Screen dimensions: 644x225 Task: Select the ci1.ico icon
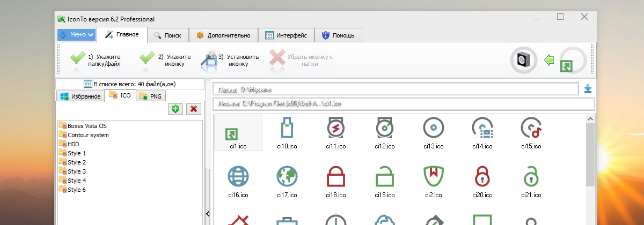[x=238, y=133]
